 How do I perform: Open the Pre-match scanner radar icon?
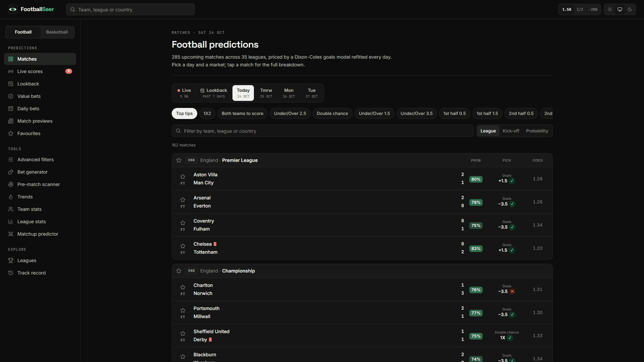[11, 184]
